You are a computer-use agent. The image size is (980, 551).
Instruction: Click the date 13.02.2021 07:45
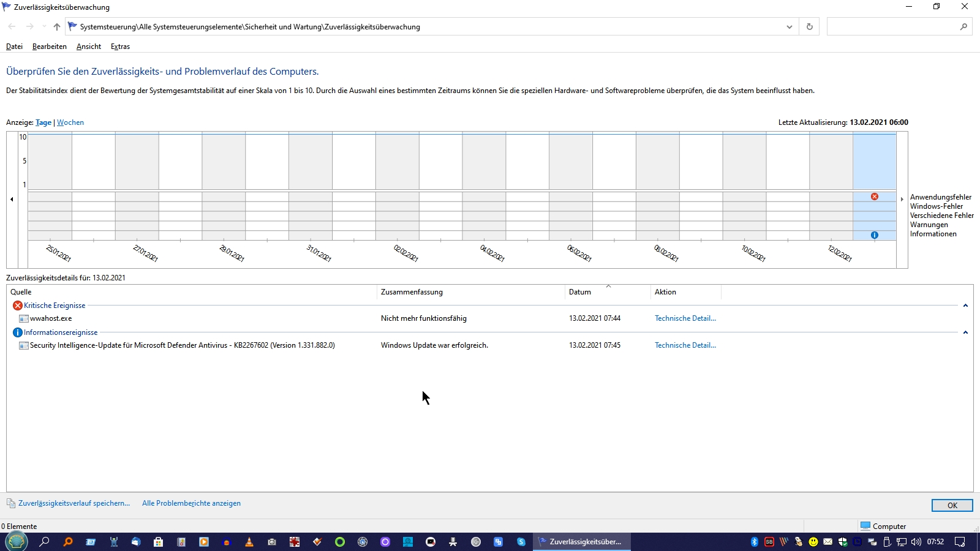click(595, 345)
